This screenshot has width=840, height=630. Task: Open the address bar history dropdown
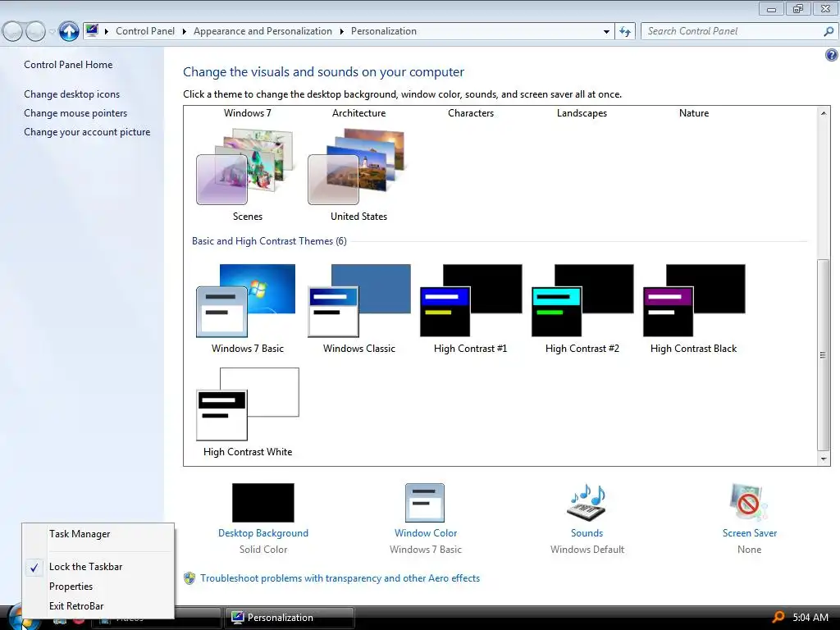[x=606, y=32]
